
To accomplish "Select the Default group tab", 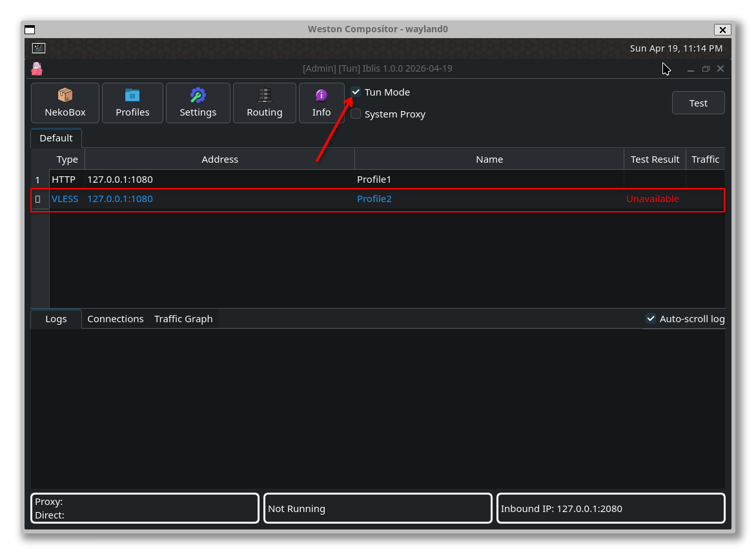I will coord(56,138).
